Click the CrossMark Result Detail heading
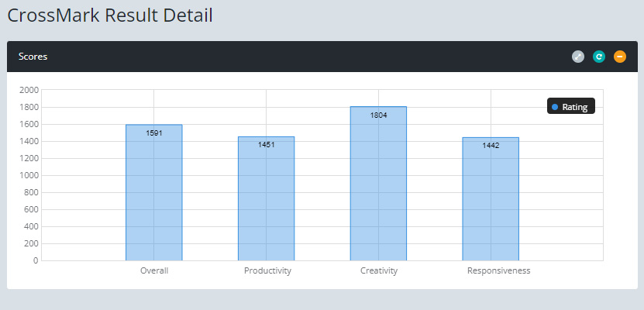This screenshot has width=644, height=310. [110, 15]
